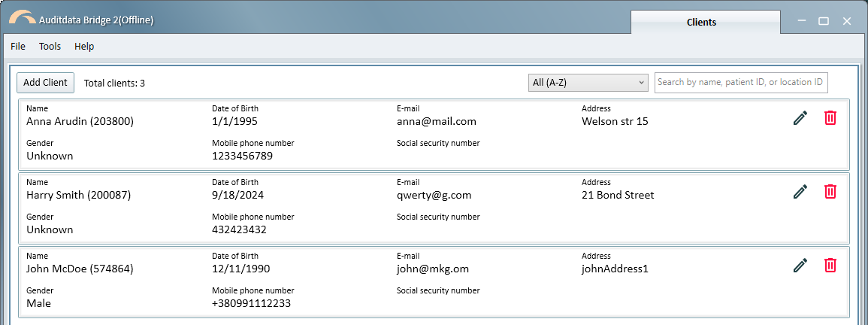The width and height of the screenshot is (868, 325).
Task: Edit John McDoe's client record
Action: 800,265
